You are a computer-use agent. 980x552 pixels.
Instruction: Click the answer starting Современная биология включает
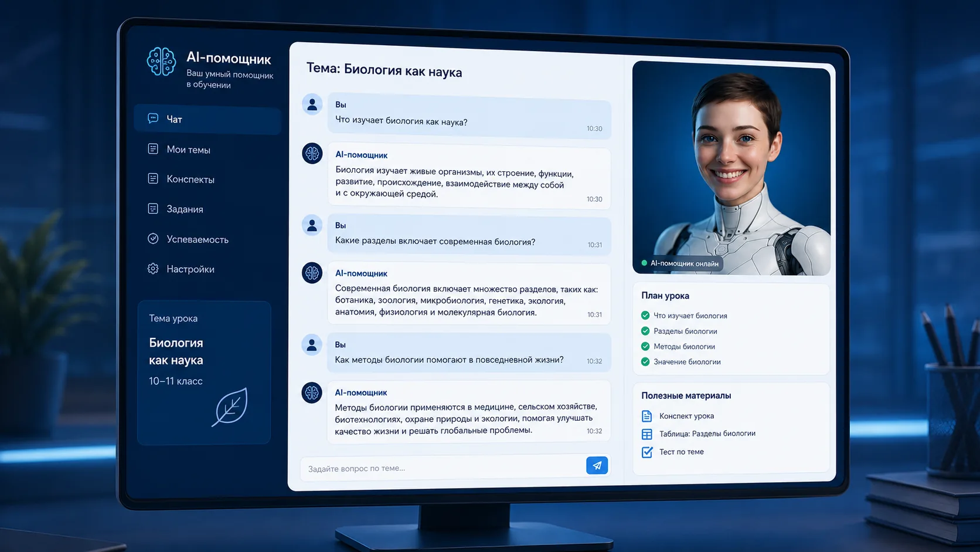tap(469, 294)
